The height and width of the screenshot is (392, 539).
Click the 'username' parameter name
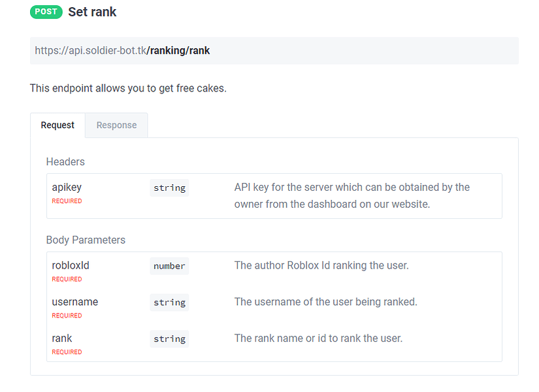75,302
